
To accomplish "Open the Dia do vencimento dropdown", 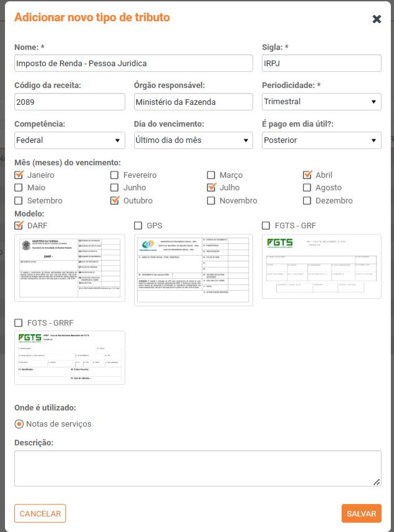I will pos(193,140).
